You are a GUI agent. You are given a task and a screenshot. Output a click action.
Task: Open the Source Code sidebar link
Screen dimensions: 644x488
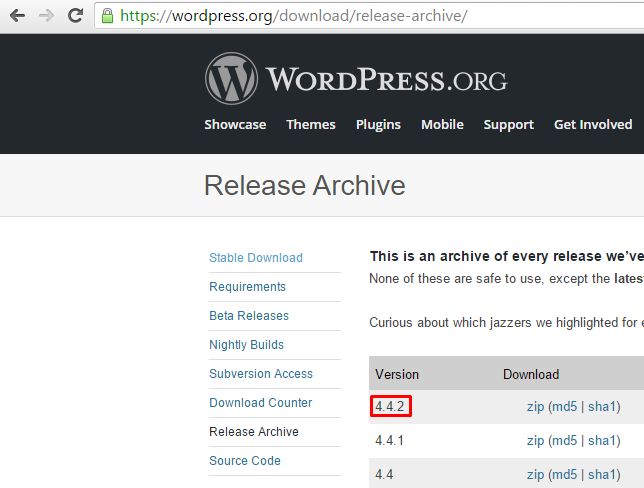(x=245, y=460)
